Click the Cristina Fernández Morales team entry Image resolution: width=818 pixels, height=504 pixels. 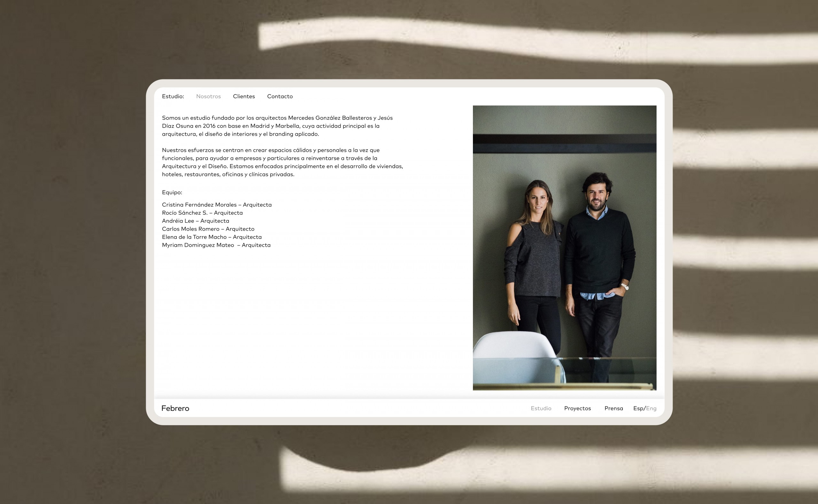click(217, 205)
